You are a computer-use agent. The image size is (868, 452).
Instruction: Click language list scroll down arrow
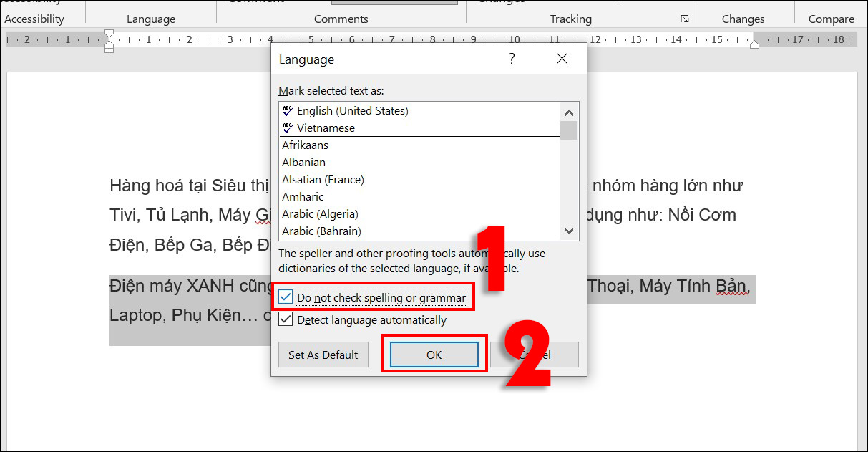[x=569, y=231]
